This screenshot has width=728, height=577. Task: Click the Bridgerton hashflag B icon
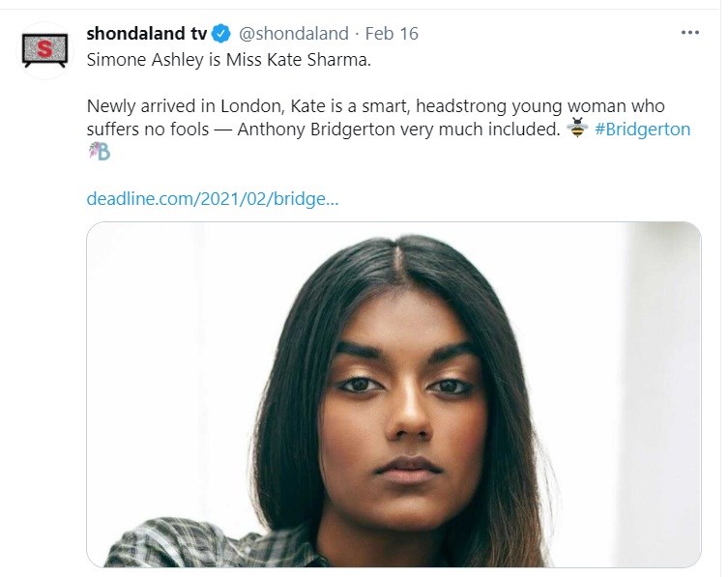tap(99, 152)
